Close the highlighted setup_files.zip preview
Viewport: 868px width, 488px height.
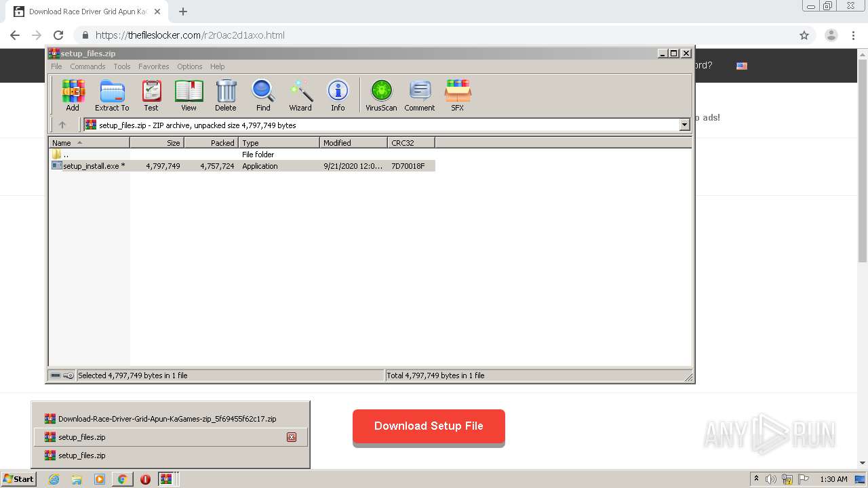tap(292, 437)
